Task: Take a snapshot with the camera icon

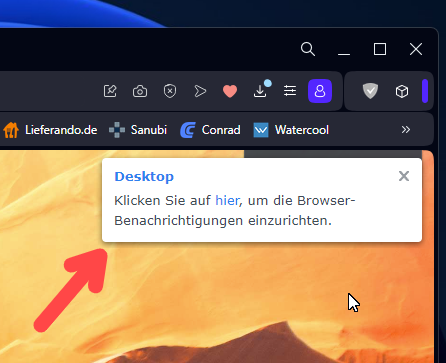Action: tap(140, 91)
